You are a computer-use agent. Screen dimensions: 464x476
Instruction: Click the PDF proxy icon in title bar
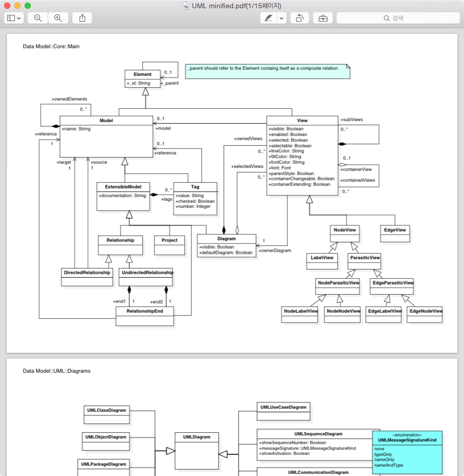point(184,6)
